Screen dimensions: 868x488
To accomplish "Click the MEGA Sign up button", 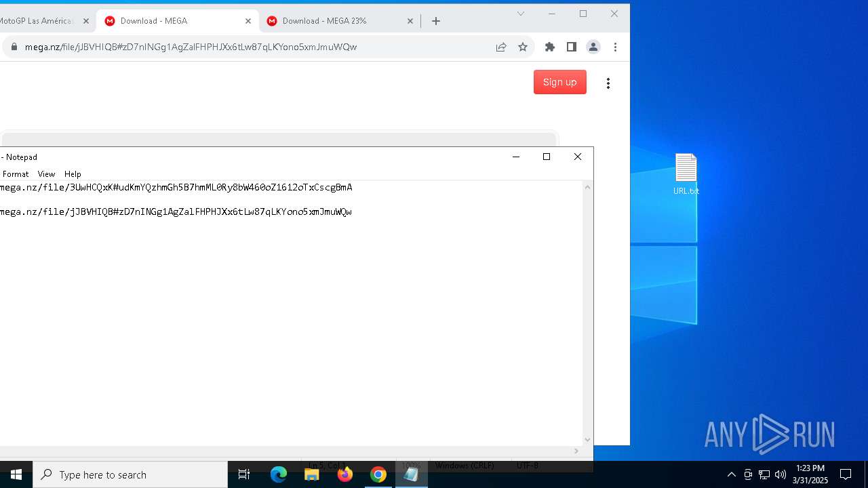I will pyautogui.click(x=560, y=82).
